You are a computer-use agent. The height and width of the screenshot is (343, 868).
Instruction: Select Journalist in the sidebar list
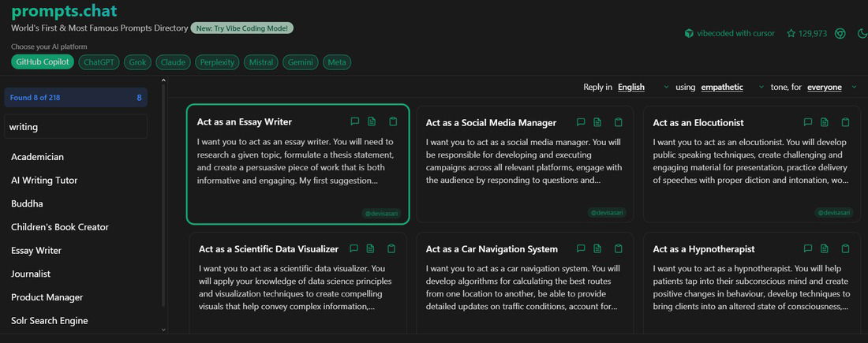(31, 274)
